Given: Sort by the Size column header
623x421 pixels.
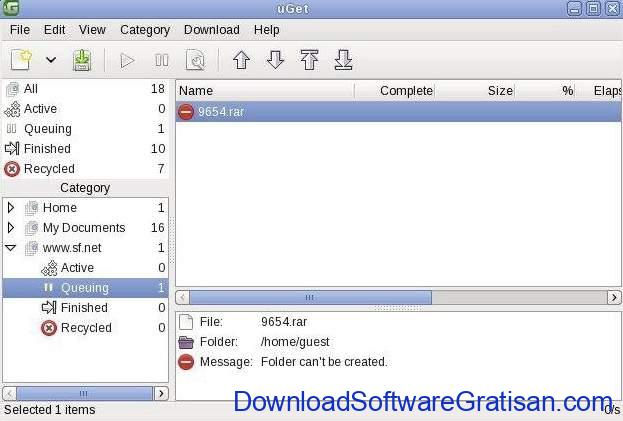Looking at the screenshot, I should click(475, 91).
